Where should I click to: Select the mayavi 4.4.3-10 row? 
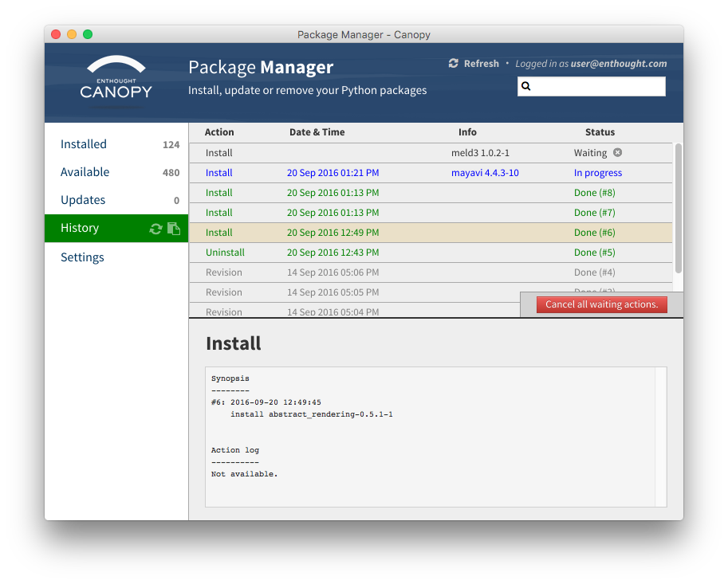click(x=431, y=173)
